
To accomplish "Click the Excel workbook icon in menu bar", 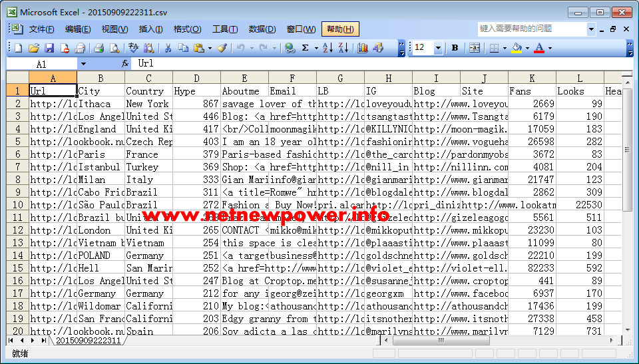I will click(17, 29).
